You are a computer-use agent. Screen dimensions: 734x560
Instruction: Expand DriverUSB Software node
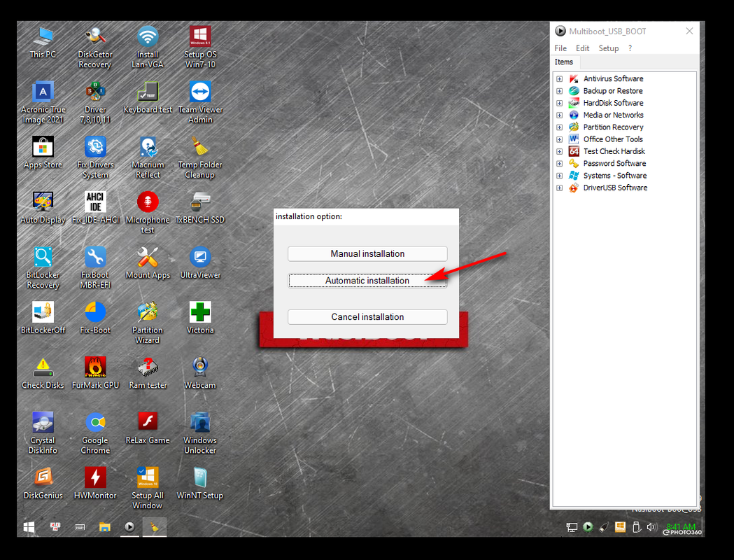559,188
